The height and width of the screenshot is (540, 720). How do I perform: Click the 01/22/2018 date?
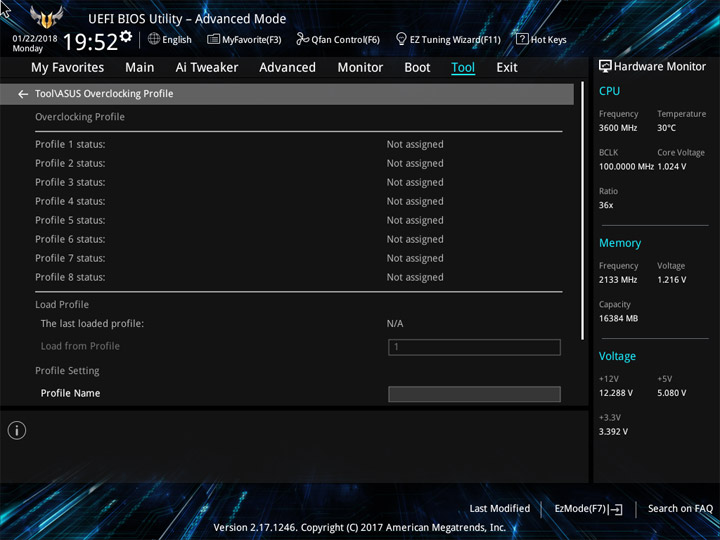[x=35, y=39]
